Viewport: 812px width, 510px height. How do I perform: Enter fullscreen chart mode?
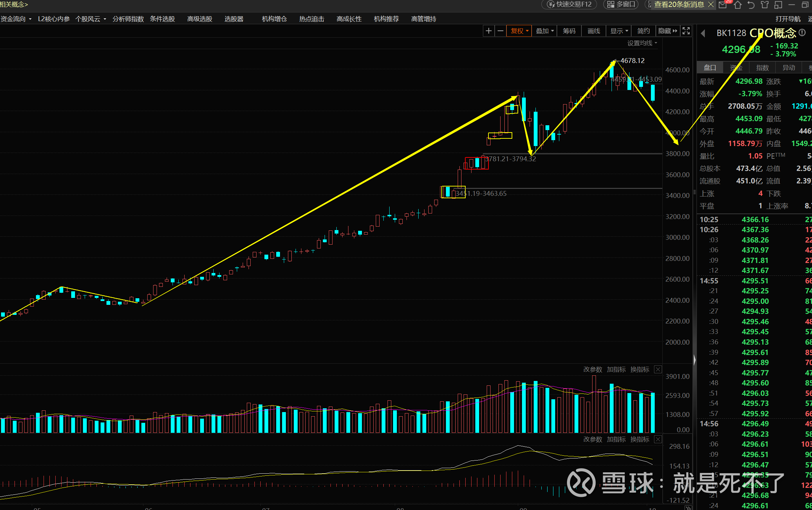pos(686,31)
